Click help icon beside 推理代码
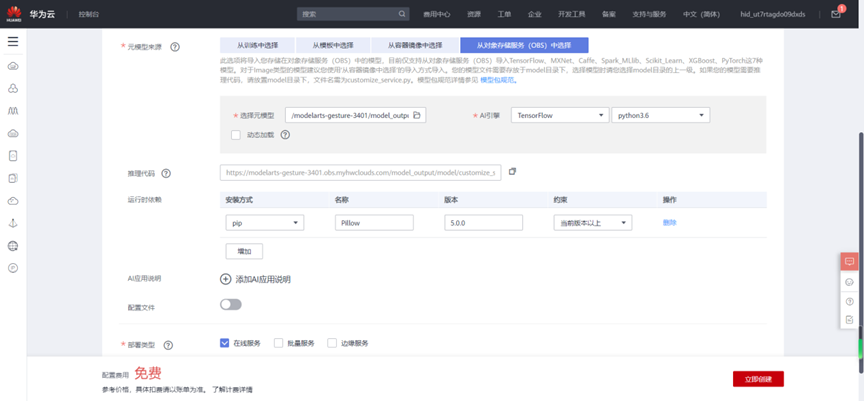The width and height of the screenshot is (864, 401). tap(166, 173)
